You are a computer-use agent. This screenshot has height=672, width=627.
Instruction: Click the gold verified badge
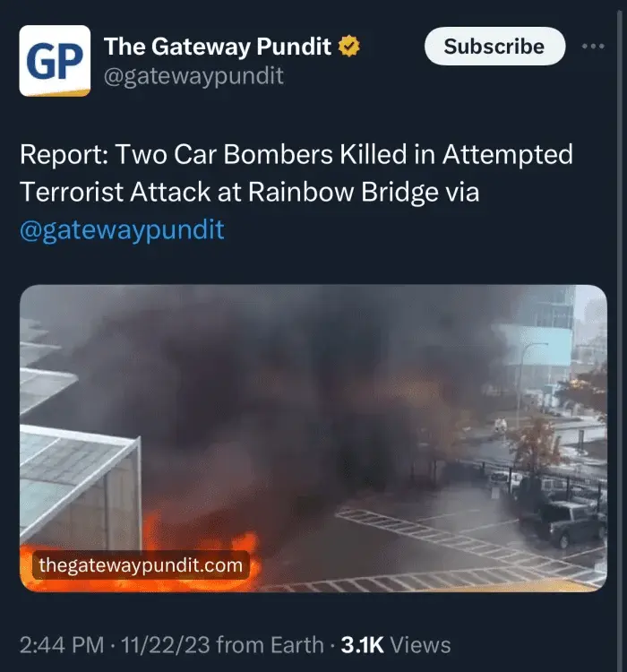348,47
